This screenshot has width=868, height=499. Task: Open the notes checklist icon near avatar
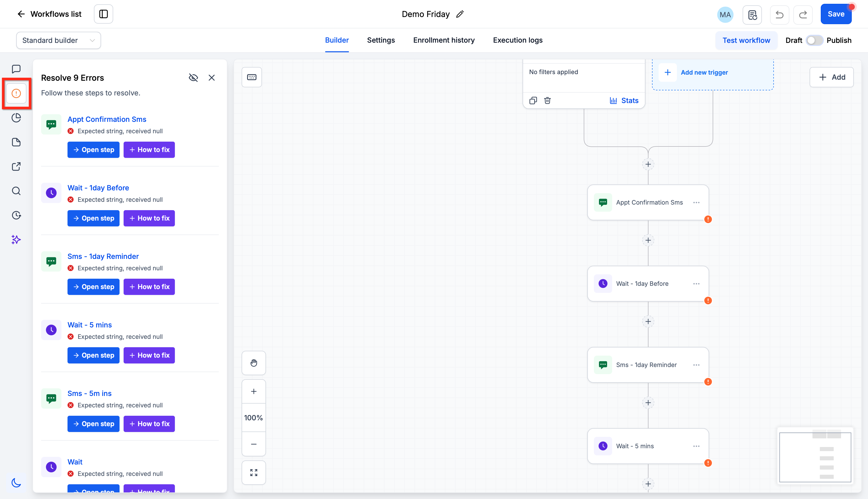pos(752,15)
